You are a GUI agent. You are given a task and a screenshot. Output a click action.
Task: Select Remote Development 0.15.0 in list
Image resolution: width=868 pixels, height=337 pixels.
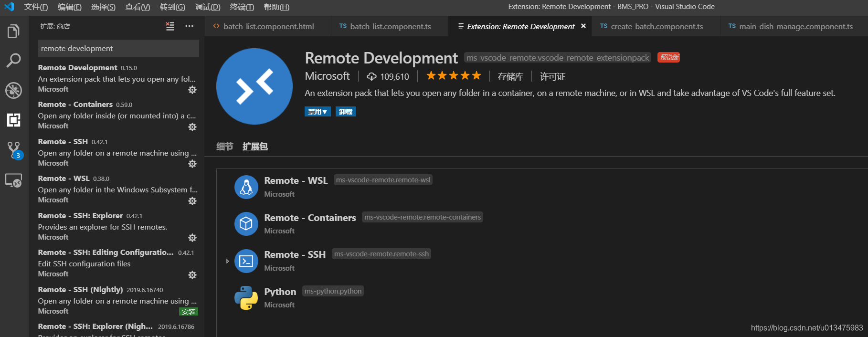(117, 78)
